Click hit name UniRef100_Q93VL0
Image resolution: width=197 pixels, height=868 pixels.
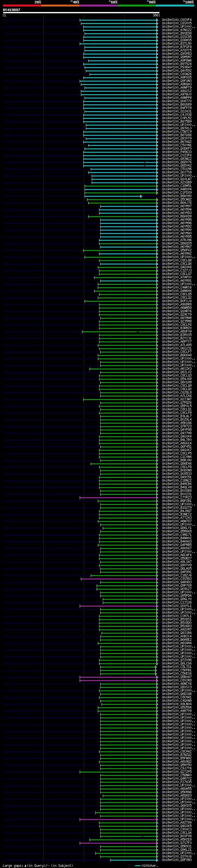coord(176,128)
